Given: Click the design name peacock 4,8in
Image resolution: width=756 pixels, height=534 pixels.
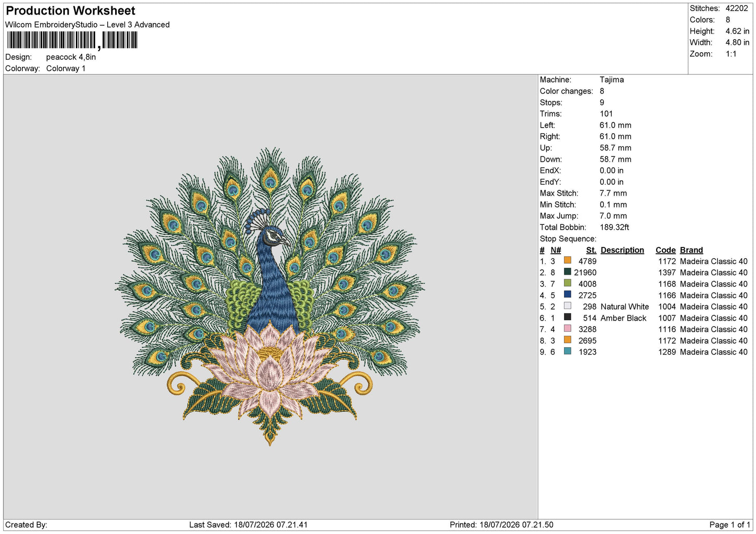Looking at the screenshot, I should click(x=71, y=57).
